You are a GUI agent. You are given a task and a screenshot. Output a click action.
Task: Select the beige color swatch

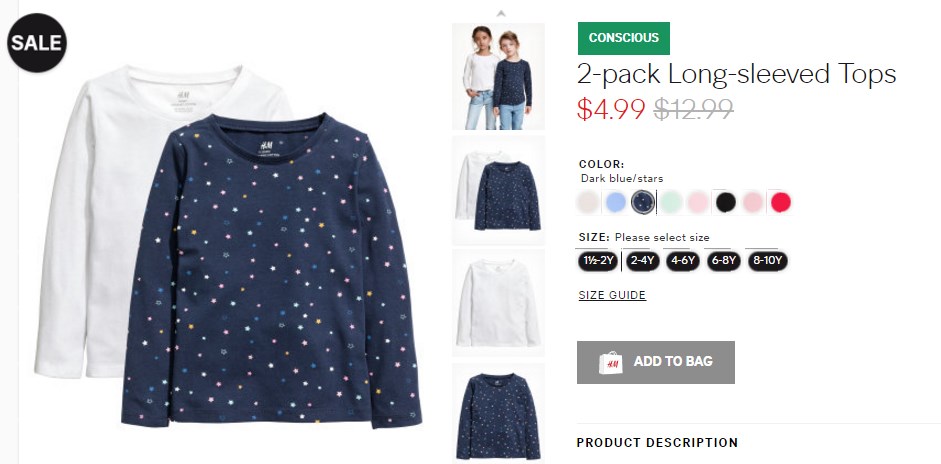[x=588, y=202]
